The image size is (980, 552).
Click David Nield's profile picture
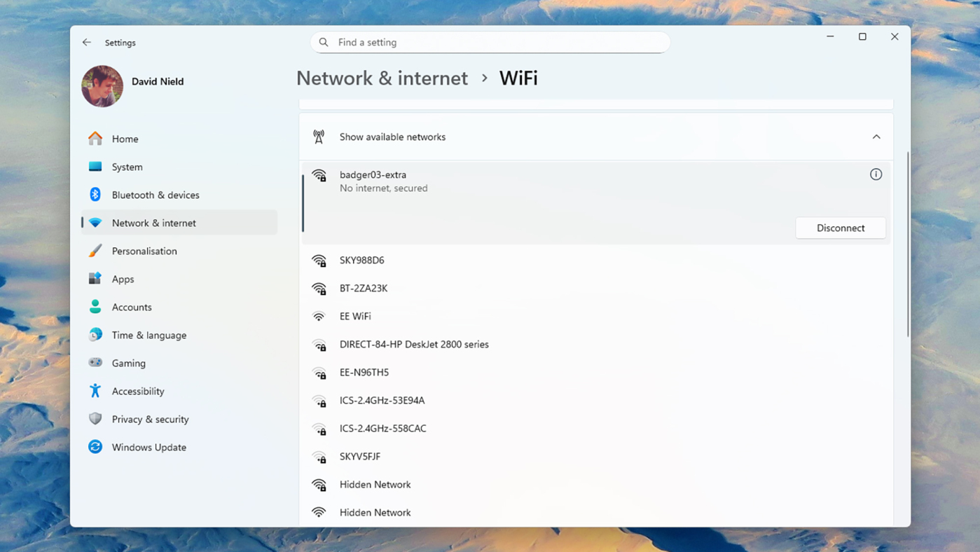point(102,86)
